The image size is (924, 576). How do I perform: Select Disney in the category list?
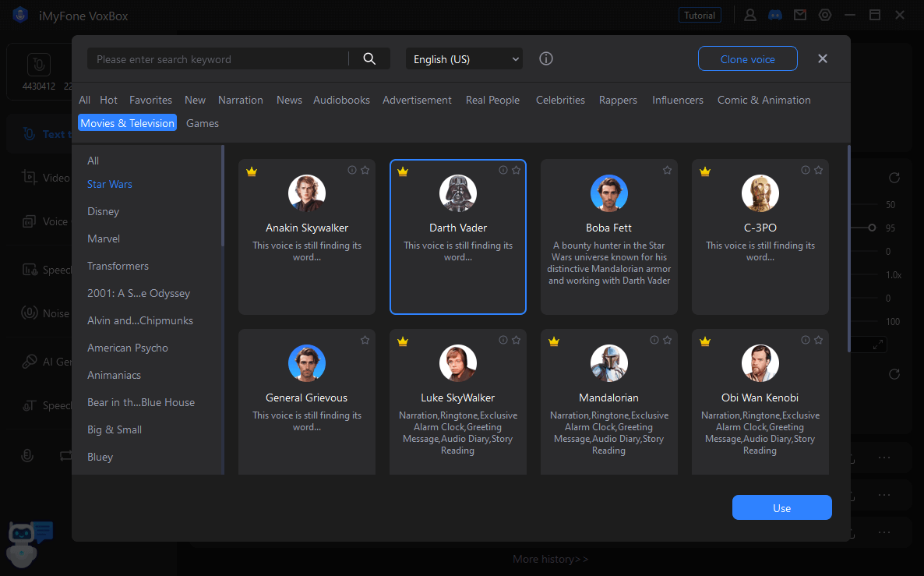103,211
